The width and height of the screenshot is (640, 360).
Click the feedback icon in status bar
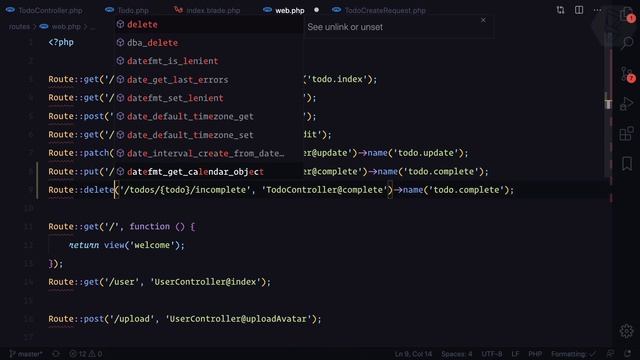click(611, 354)
